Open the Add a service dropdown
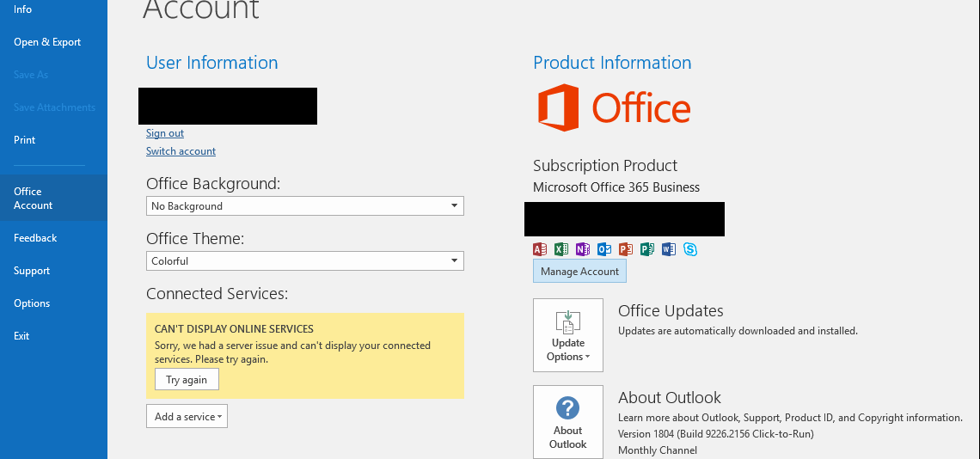The image size is (980, 459). click(187, 417)
